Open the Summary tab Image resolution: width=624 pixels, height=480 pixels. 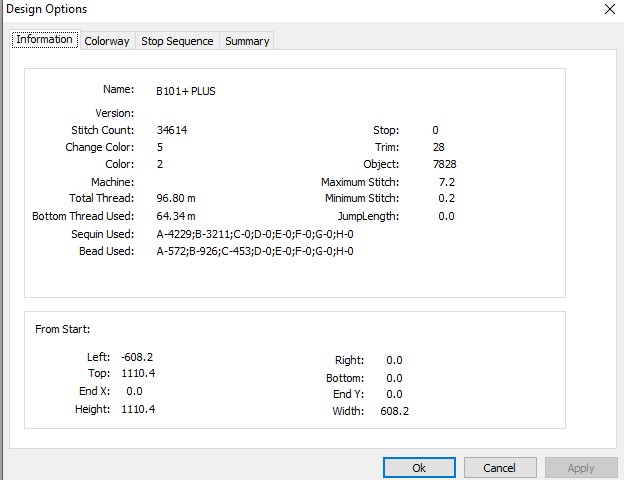pyautogui.click(x=247, y=41)
